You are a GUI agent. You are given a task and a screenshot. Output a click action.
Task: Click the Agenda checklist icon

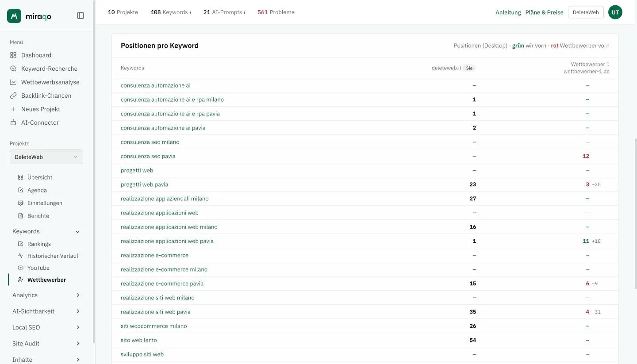pyautogui.click(x=20, y=190)
